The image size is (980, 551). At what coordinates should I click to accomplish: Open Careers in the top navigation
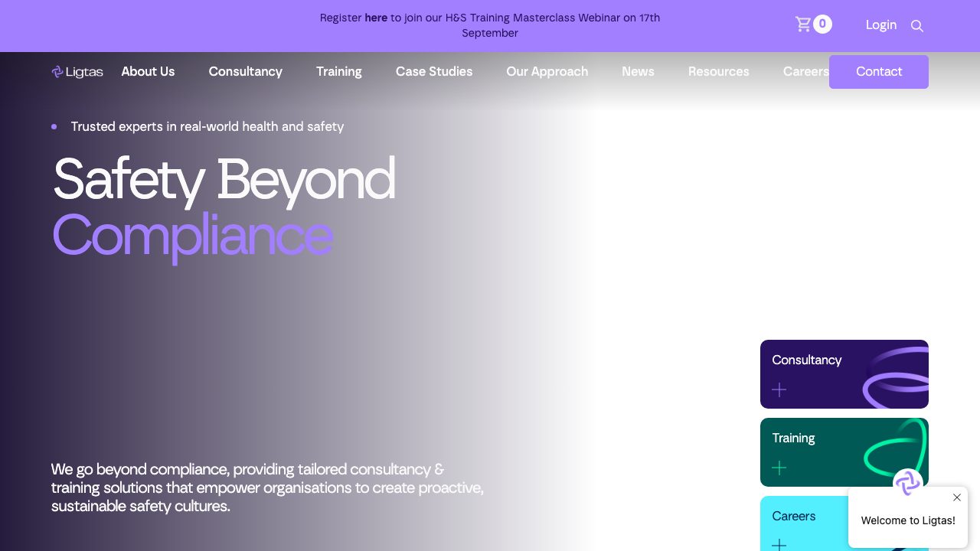(805, 71)
